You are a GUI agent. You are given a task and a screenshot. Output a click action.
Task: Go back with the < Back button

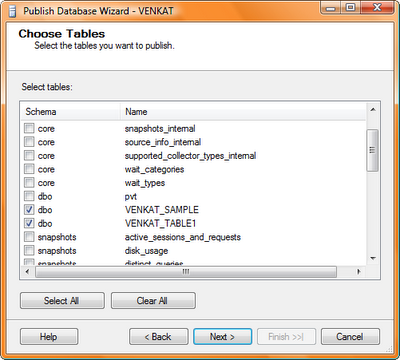(159, 337)
